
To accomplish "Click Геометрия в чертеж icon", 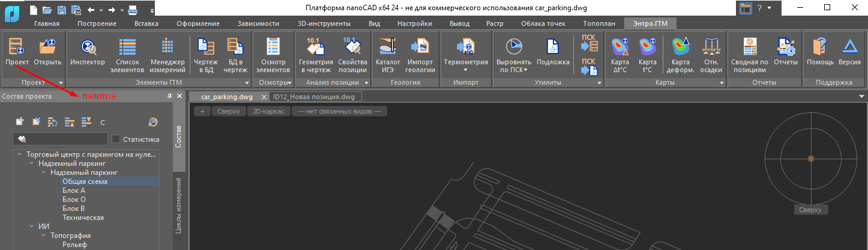I will pyautogui.click(x=315, y=52).
